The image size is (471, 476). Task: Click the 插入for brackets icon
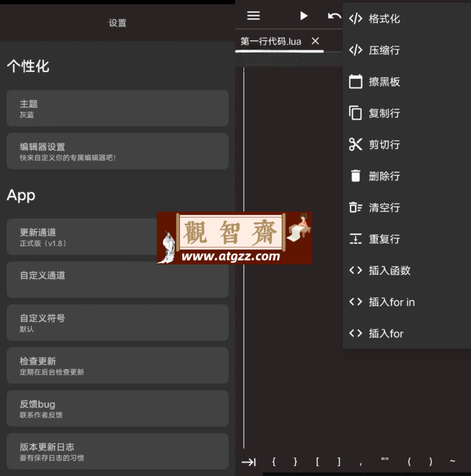[355, 333]
